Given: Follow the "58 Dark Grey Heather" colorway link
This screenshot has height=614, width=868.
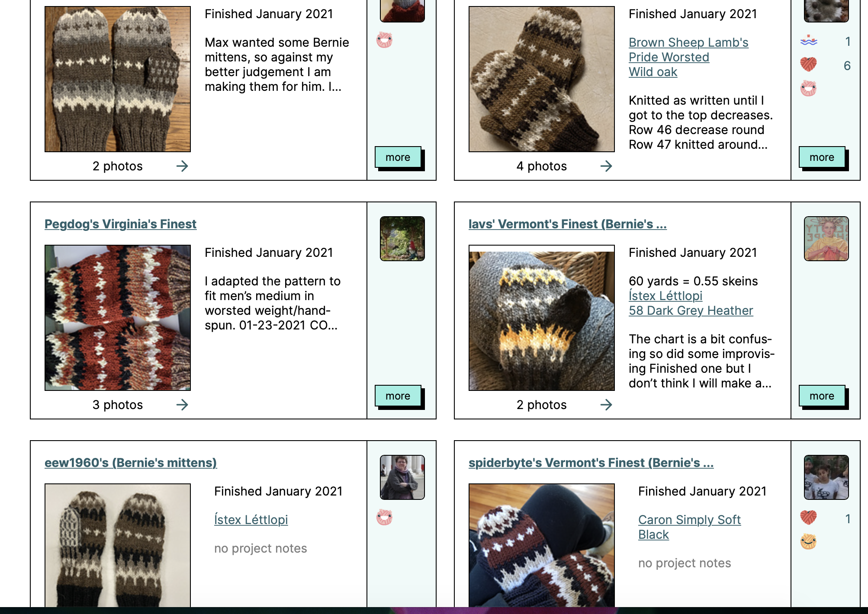Looking at the screenshot, I should 691,310.
